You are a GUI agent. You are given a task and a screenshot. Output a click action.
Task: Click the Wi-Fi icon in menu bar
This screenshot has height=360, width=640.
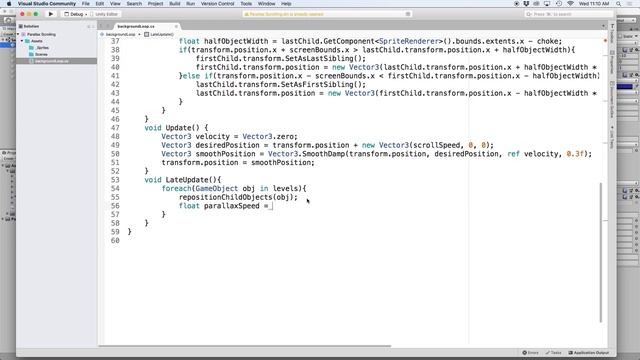[570, 4]
